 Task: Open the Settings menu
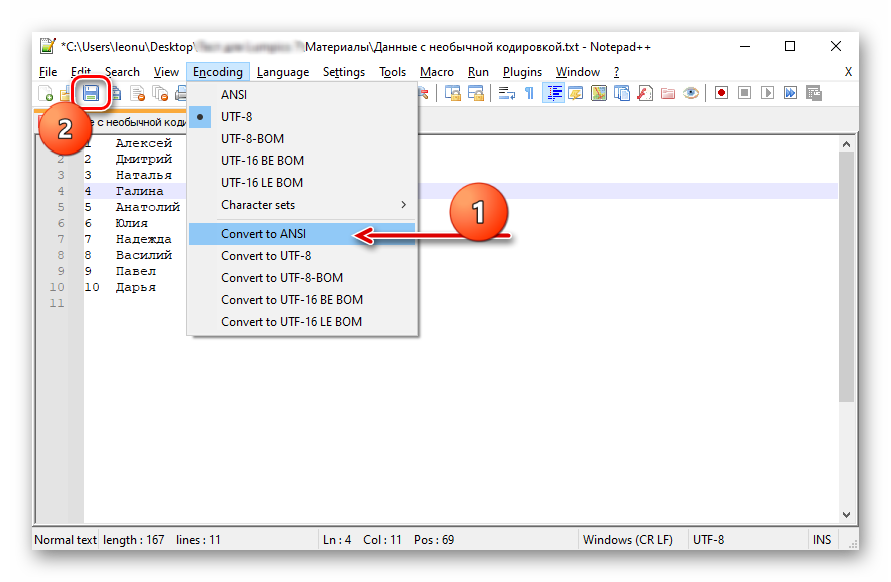click(344, 72)
